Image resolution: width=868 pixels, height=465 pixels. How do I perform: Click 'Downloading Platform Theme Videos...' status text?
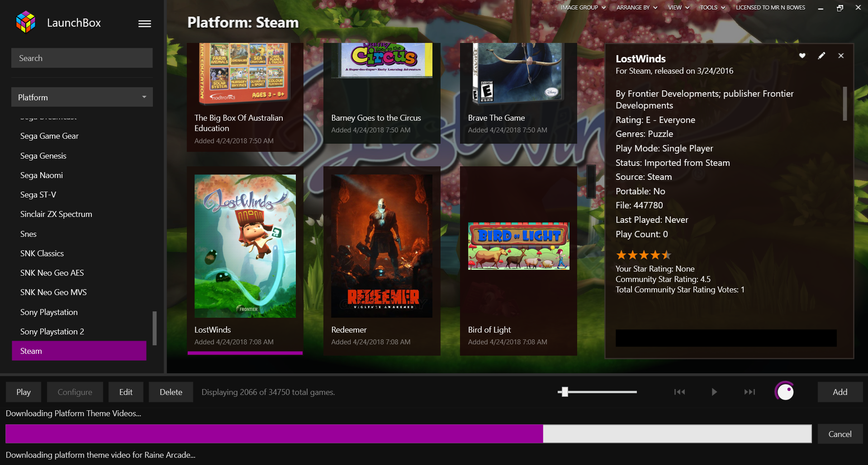(x=73, y=413)
